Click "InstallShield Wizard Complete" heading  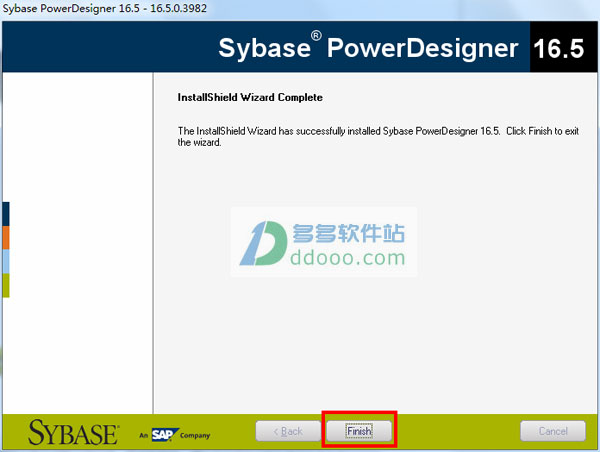pos(250,97)
